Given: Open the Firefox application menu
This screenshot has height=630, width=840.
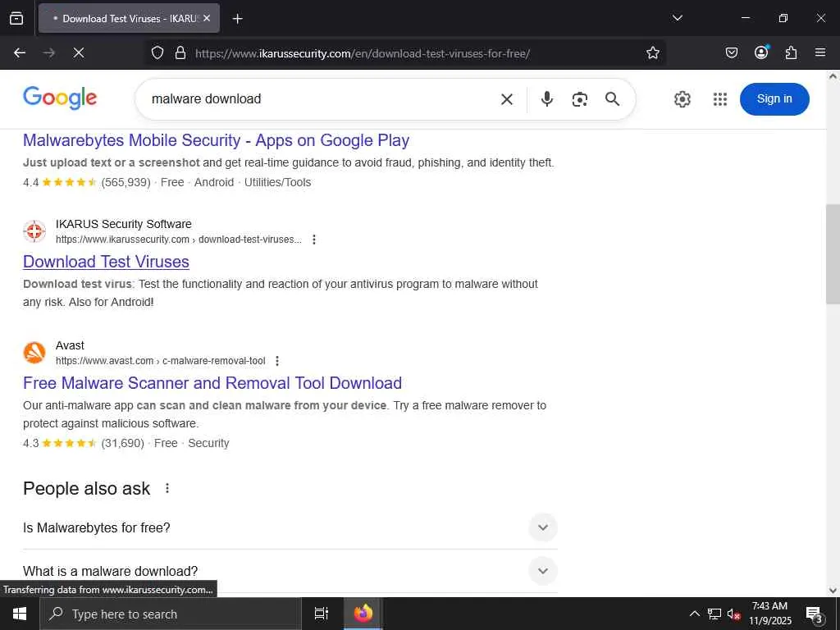Looking at the screenshot, I should click(820, 52).
